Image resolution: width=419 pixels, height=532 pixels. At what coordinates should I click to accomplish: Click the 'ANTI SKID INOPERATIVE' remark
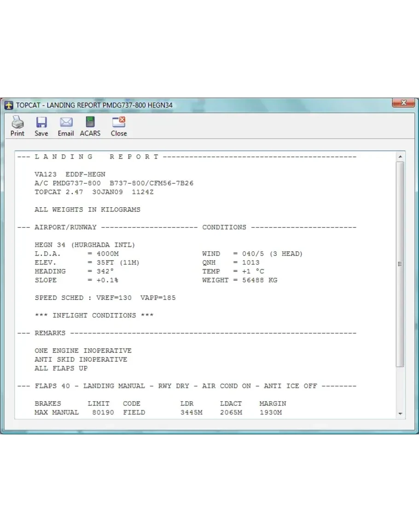click(x=81, y=359)
